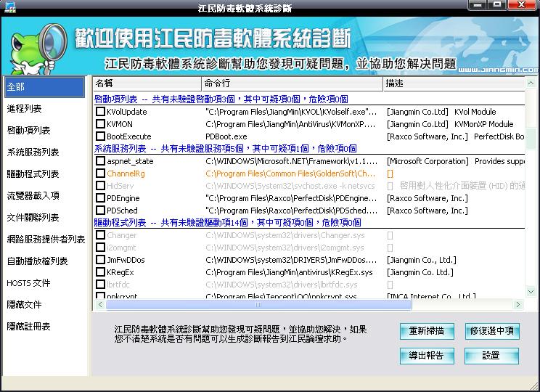Check the BootExecute checkbox
This screenshot has height=392, width=540.
tap(100, 136)
